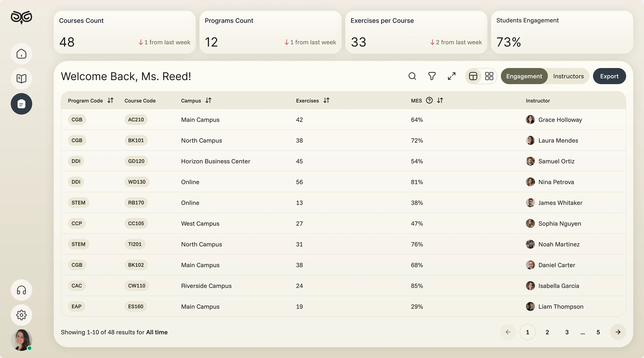Go to previous page arrow
644x358 pixels.
point(508,332)
